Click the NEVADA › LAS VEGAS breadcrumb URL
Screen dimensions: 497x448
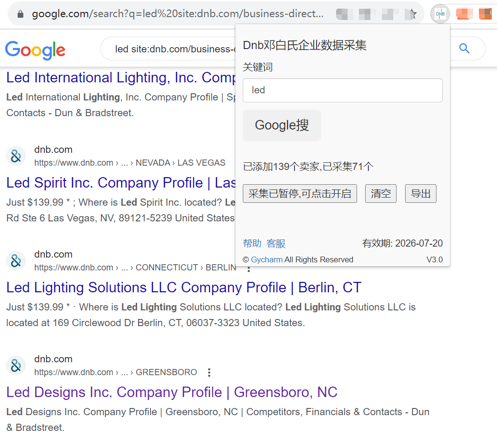pyautogui.click(x=129, y=163)
